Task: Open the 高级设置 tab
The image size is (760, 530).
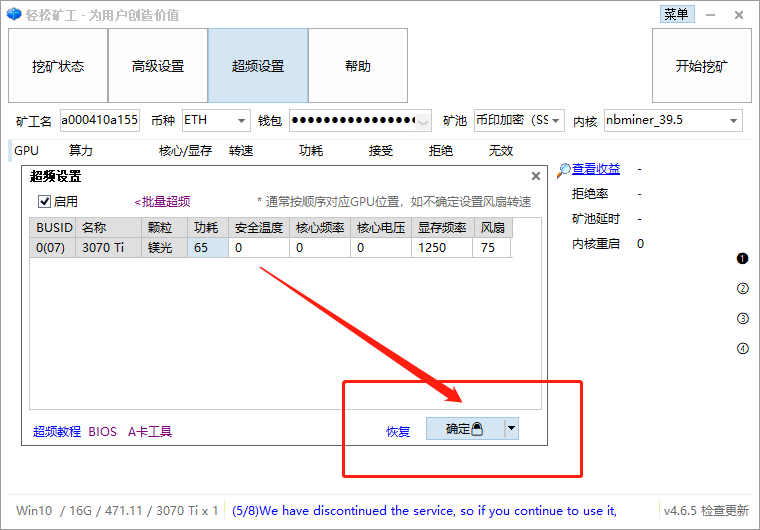Action: [x=158, y=66]
